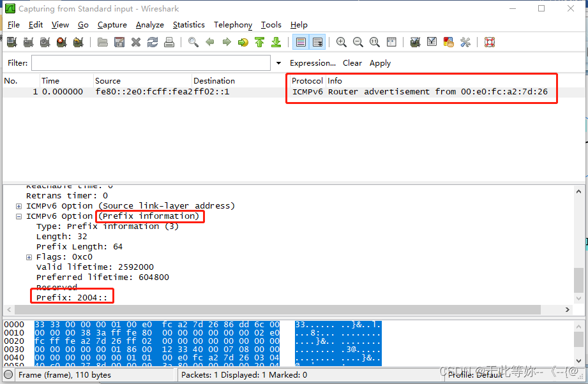Open the Help menu
This screenshot has width=588, height=384.
[299, 25]
